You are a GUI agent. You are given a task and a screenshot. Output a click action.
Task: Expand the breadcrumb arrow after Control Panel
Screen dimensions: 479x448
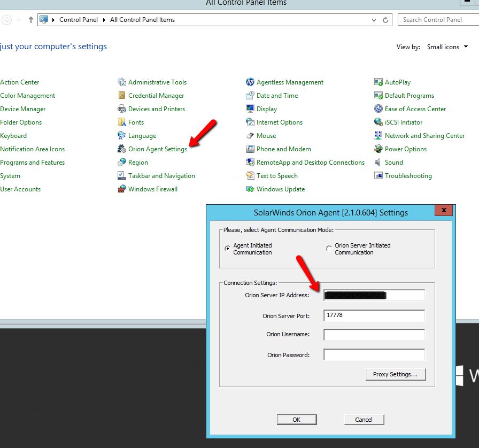click(x=104, y=20)
